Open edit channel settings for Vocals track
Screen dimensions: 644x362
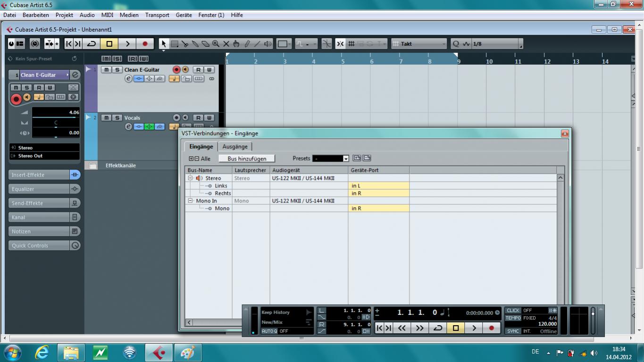128,126
